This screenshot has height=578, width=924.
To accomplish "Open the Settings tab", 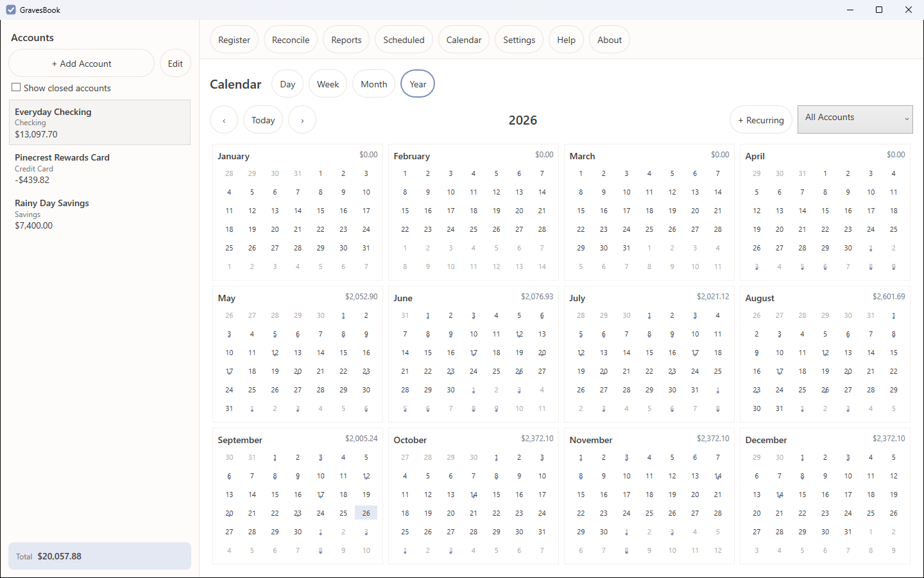I will tap(519, 40).
